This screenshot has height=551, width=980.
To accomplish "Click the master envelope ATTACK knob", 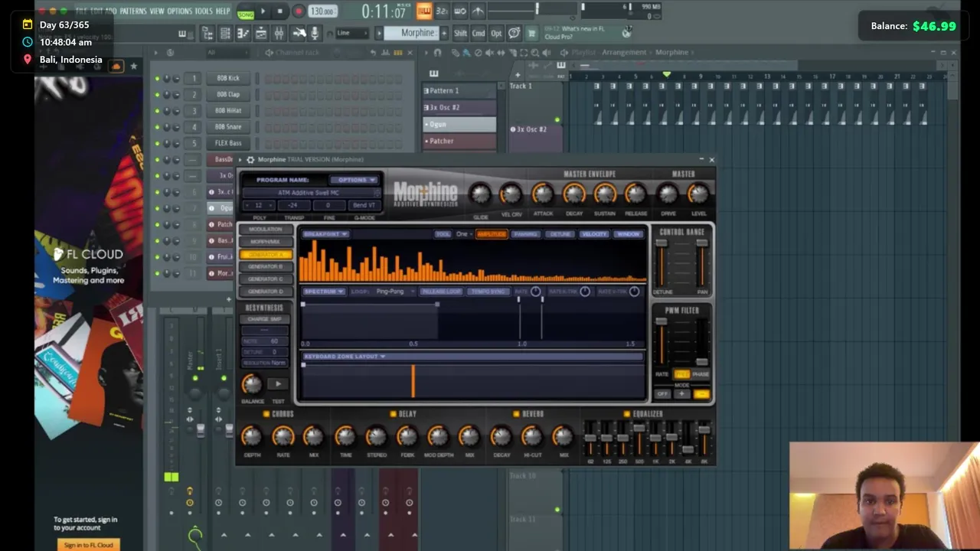I will click(x=543, y=194).
